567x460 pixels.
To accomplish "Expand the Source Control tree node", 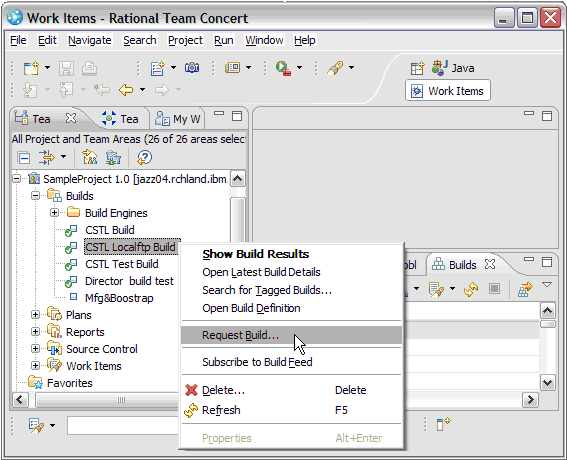I will coord(35,349).
